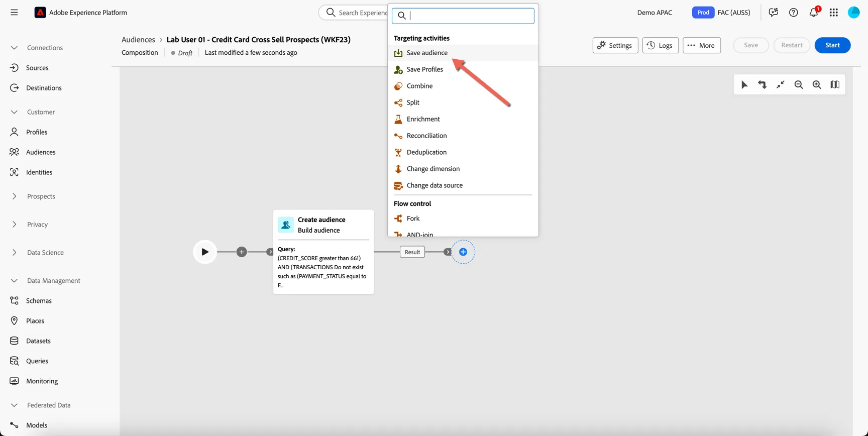The image size is (868, 436).
Task: Open Destinations in the sidebar
Action: pyautogui.click(x=44, y=88)
